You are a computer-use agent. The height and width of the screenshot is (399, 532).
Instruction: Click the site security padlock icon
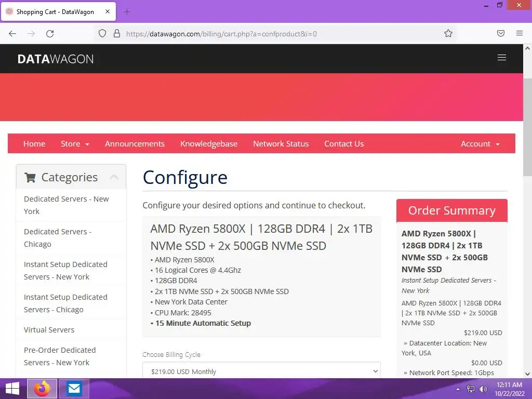point(117,33)
